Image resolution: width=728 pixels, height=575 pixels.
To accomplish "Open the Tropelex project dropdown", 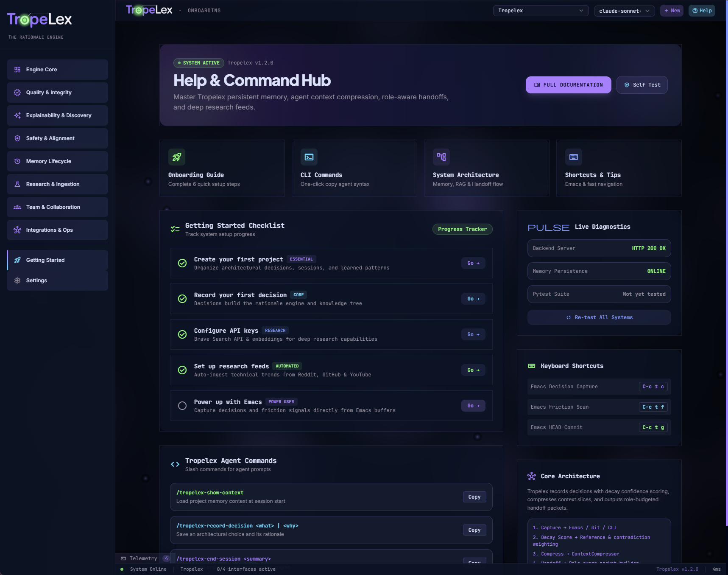I will (541, 11).
